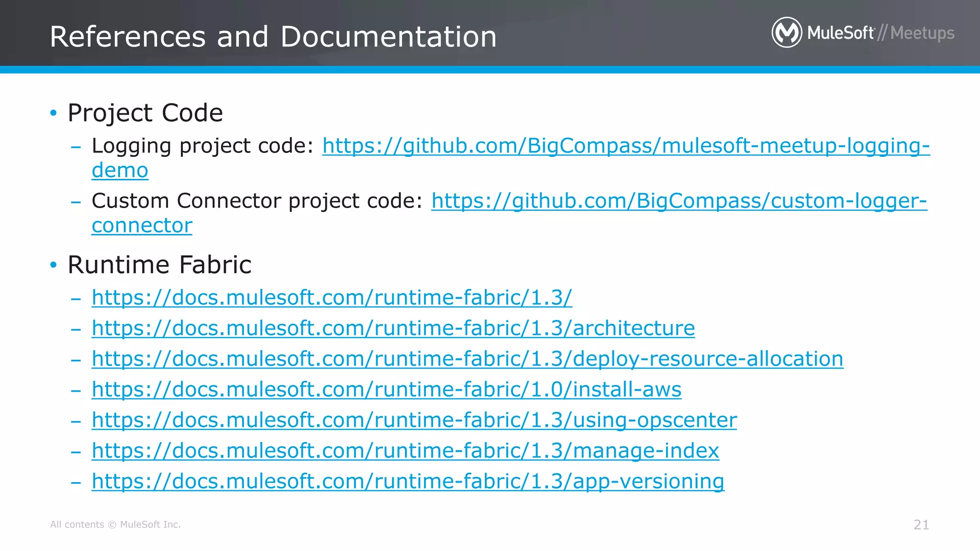Click the "Project Code" bullet heading
Screen dimensions: 980x551
click(x=145, y=113)
